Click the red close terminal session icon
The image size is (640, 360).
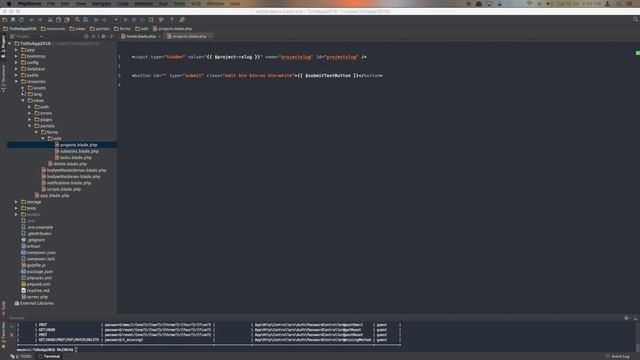click(12, 335)
